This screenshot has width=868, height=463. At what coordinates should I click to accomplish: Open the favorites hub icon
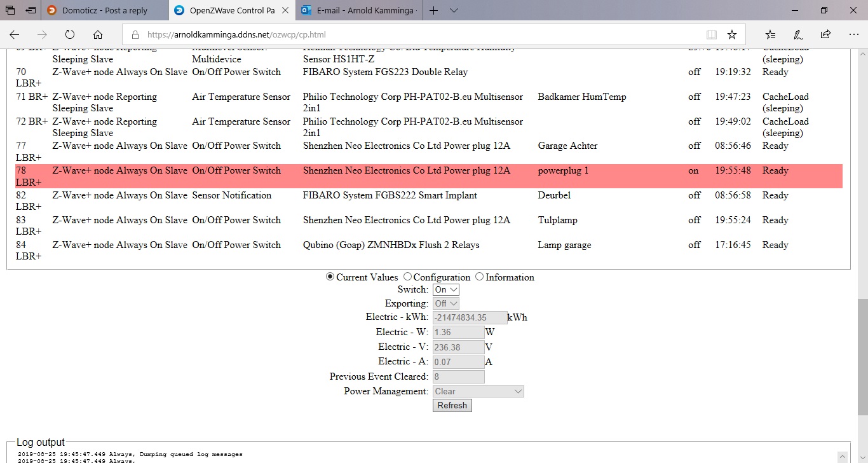tap(770, 34)
